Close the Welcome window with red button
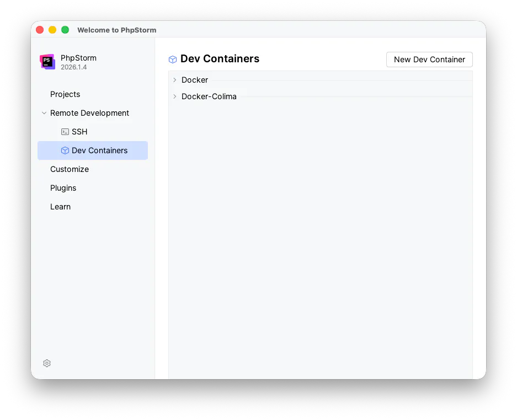This screenshot has width=517, height=420. pyautogui.click(x=40, y=30)
